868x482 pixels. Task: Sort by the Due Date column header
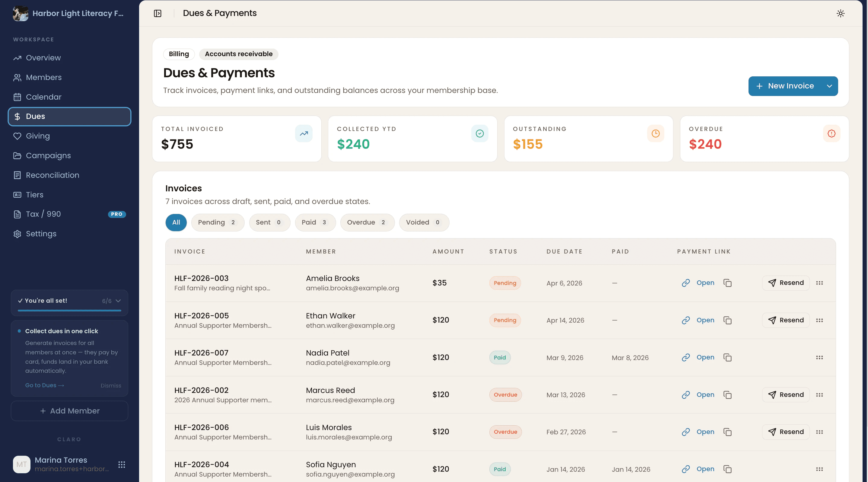pos(564,251)
